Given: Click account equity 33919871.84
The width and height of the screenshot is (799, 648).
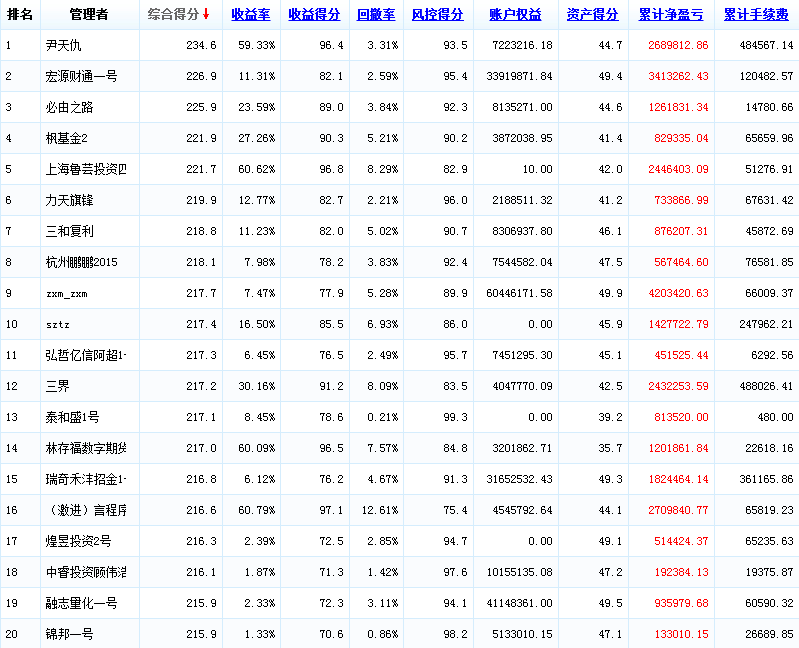Looking at the screenshot, I should pyautogui.click(x=519, y=76).
